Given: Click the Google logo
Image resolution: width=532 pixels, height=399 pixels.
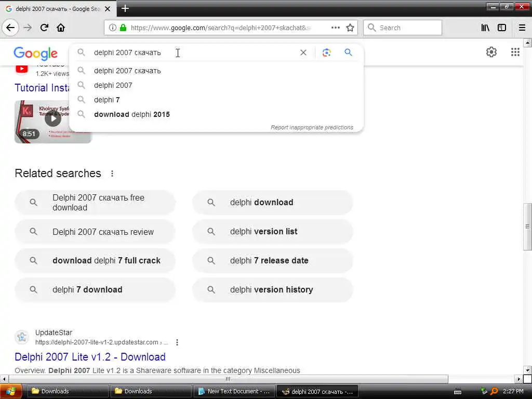Looking at the screenshot, I should 36,54.
